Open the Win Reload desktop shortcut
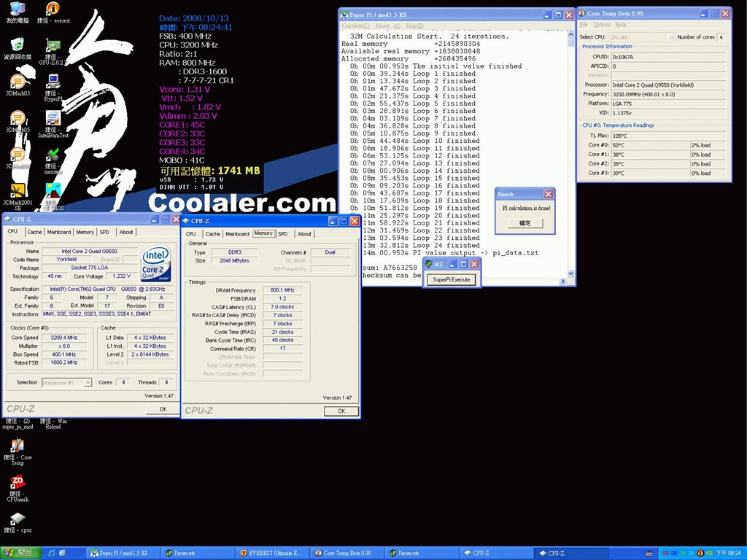The image size is (747, 560). tap(53, 424)
